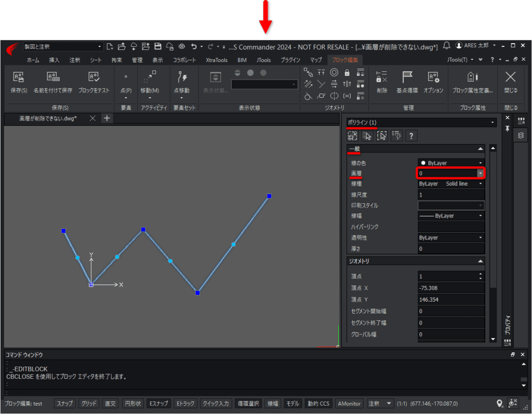Switch to the ホーム ribbon tab
This screenshot has height=414, width=532.
[33, 60]
